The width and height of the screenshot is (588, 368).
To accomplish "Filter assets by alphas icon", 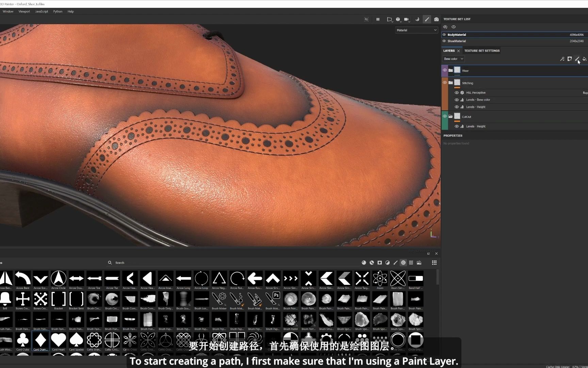I will (403, 263).
